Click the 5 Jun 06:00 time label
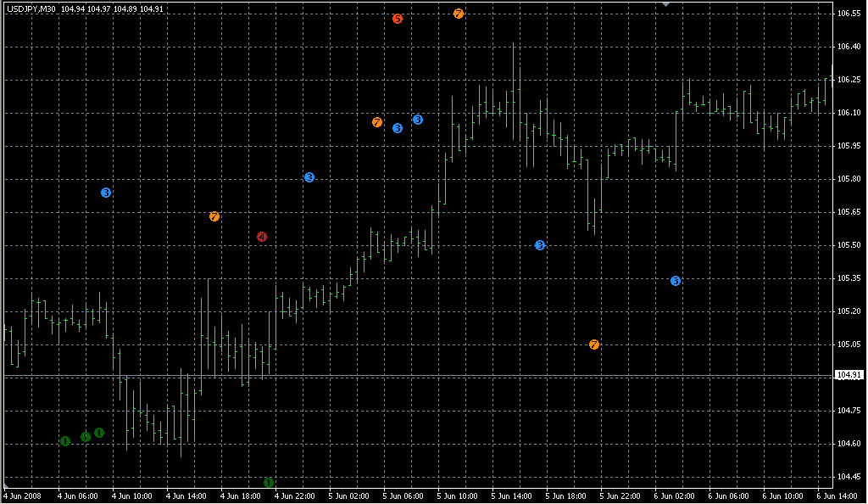Viewport: 868px width, 504px height. pyautogui.click(x=403, y=496)
